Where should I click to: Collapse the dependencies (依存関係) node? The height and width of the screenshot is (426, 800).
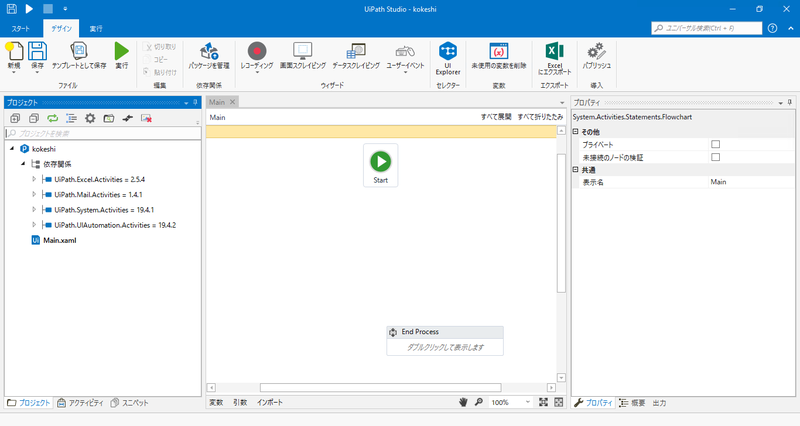point(23,164)
